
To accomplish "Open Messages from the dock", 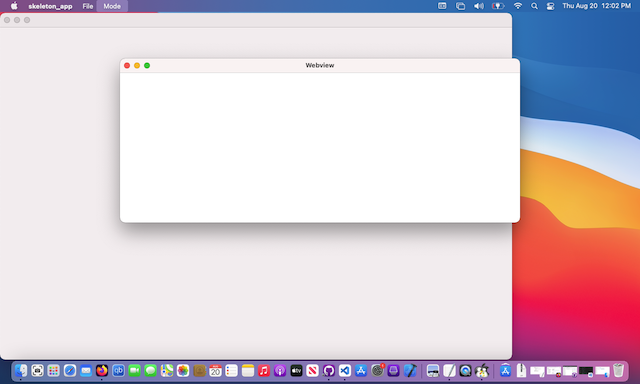I will point(151,371).
